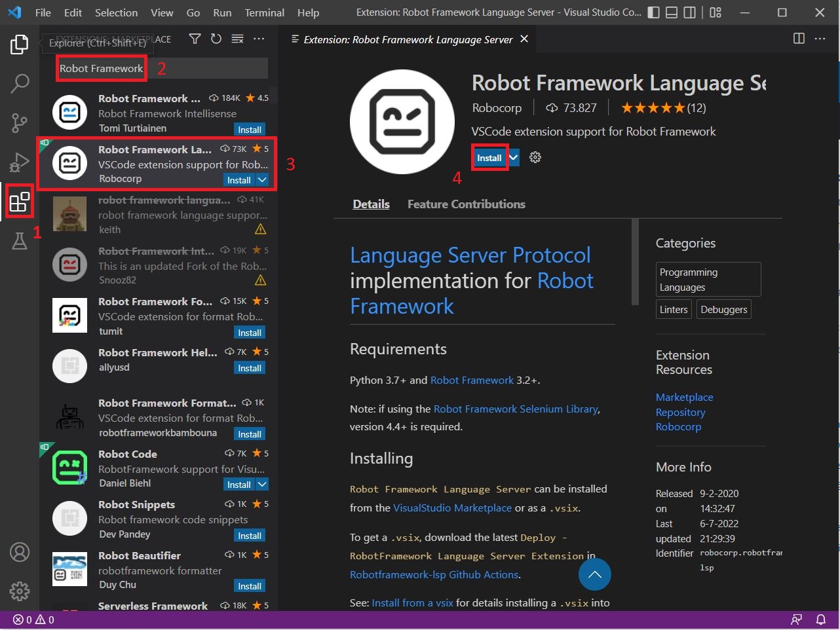Screen dimensions: 840x630
Task: Open the Install from a vsix link
Action: (x=412, y=602)
